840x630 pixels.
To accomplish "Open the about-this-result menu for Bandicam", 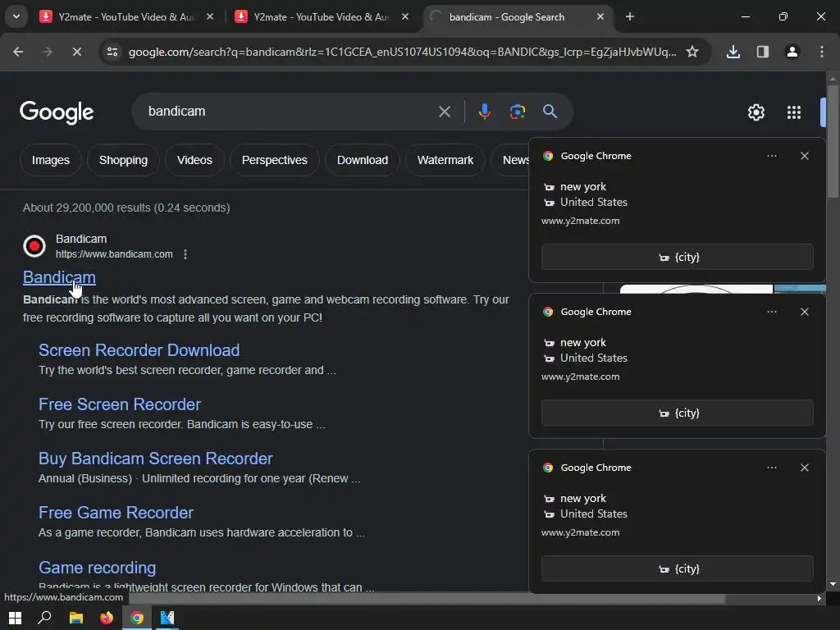I will point(185,254).
